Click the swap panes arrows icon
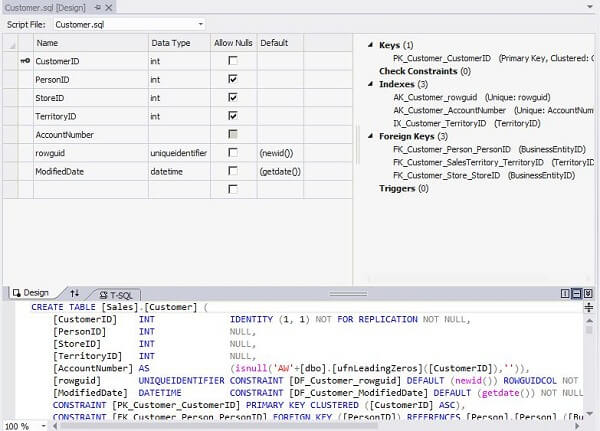The width and height of the screenshot is (600, 431). pos(75,293)
